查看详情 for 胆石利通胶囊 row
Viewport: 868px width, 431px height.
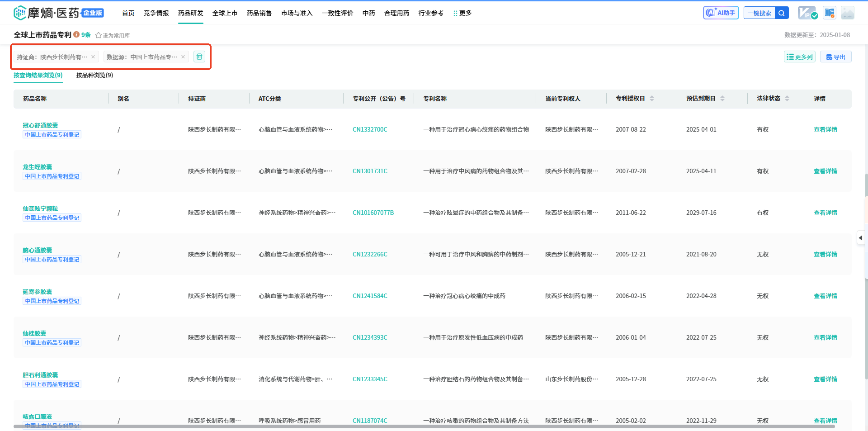tap(826, 379)
